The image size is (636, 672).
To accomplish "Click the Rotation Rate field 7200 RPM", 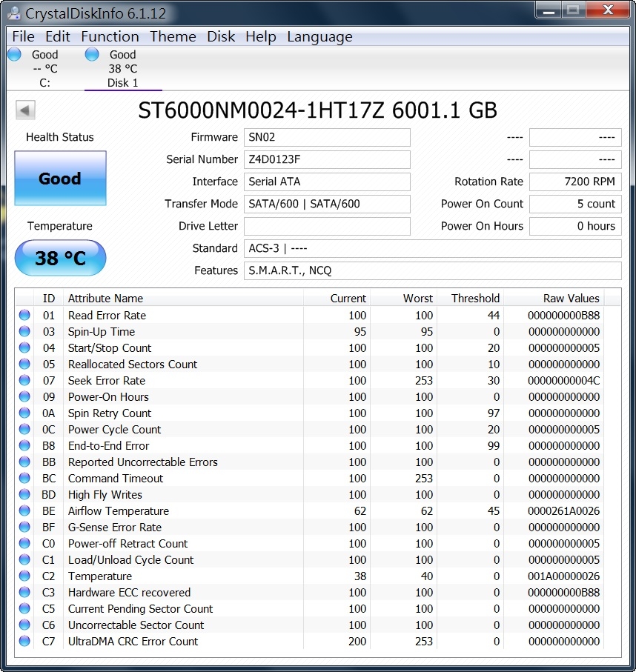I will pos(575,182).
